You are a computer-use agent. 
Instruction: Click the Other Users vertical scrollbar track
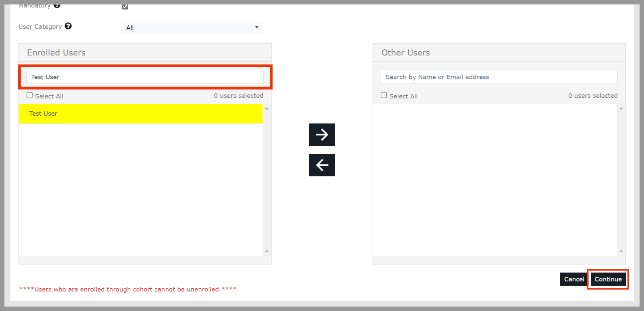click(x=621, y=179)
